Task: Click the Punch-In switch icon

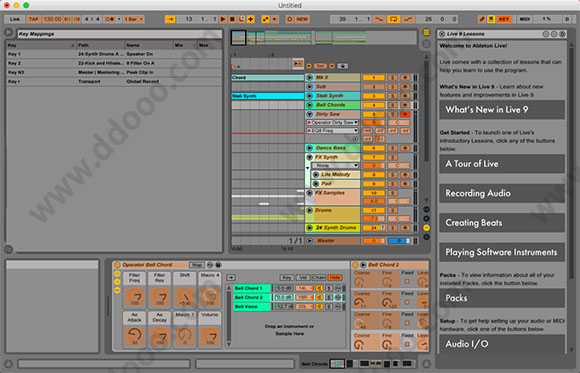Action: point(379,19)
